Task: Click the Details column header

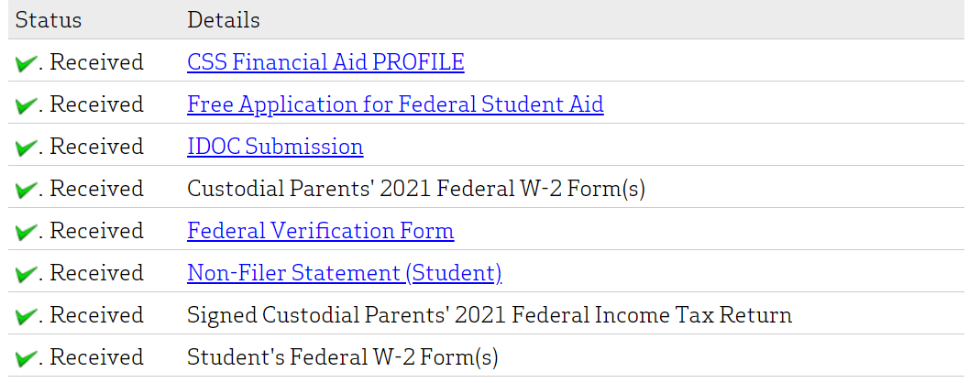Action: 224,20
